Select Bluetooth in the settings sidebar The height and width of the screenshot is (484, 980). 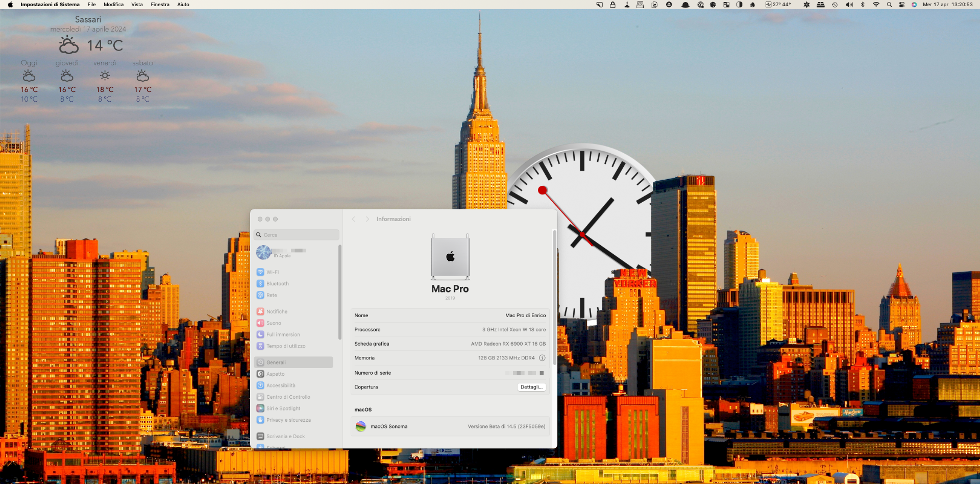click(277, 284)
